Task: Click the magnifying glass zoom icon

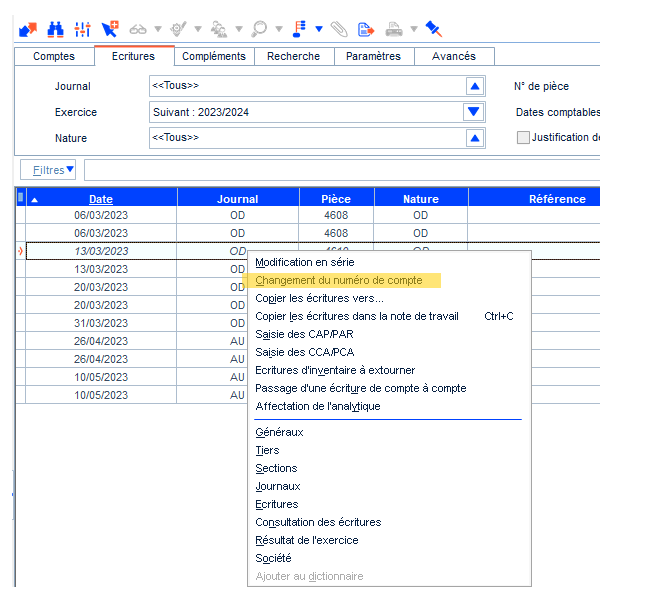Action: tap(260, 28)
